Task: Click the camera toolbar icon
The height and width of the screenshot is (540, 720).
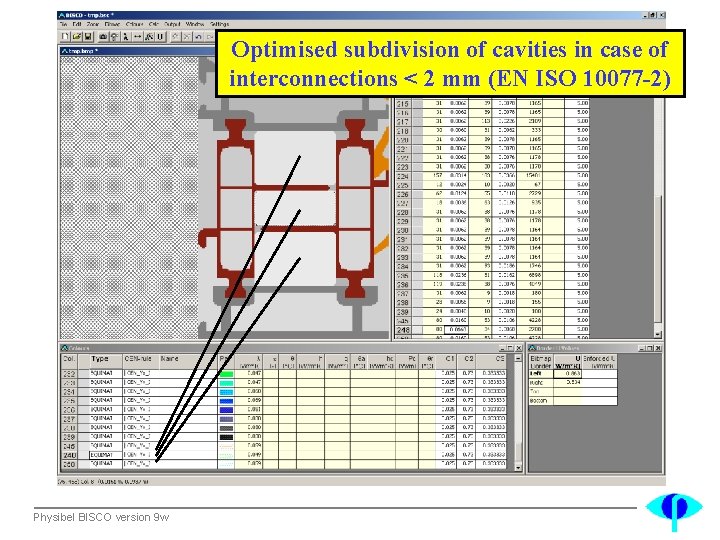Action: (x=103, y=36)
